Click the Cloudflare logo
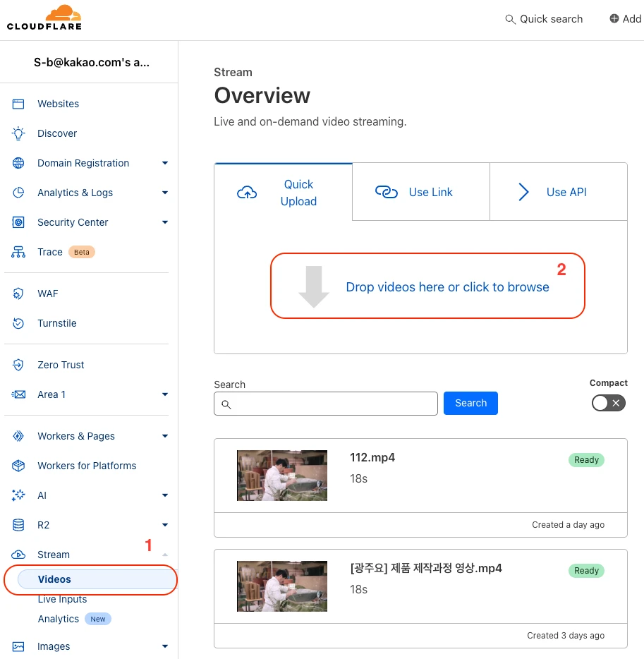This screenshot has width=644, height=659. [x=44, y=18]
